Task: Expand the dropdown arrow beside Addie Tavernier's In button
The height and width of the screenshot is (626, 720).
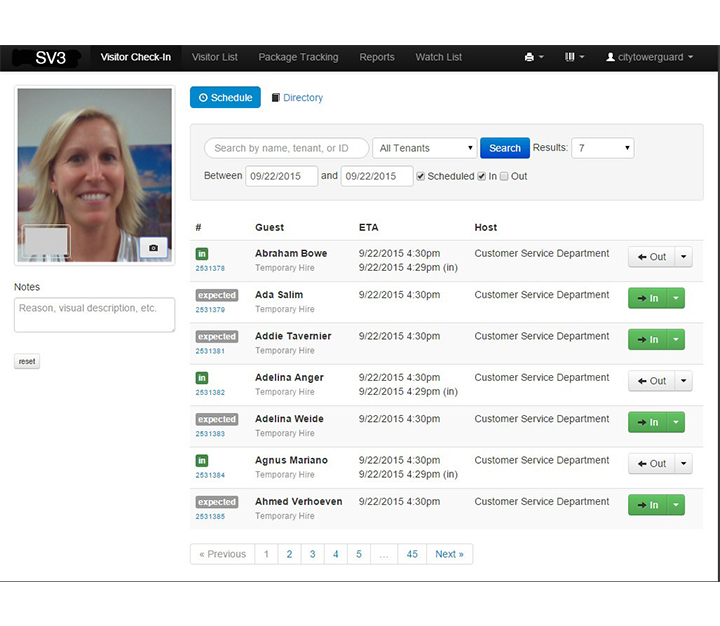Action: point(676,339)
